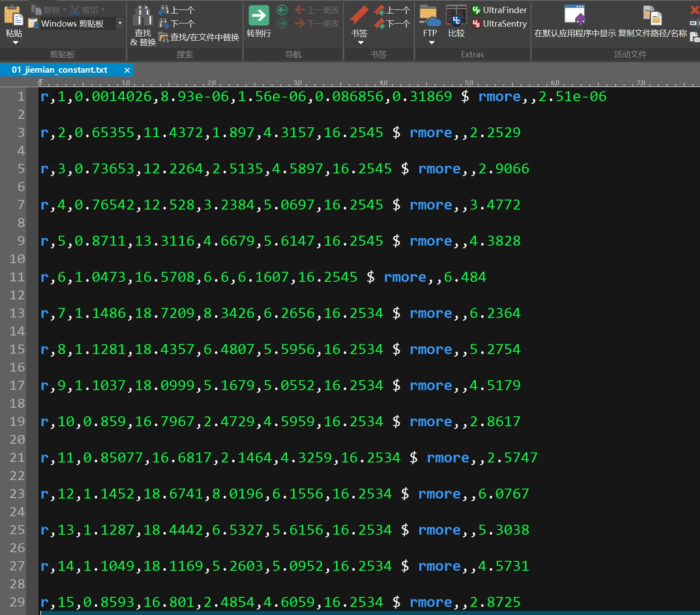
Task: Click the value 13.3116 on line 9
Action: point(164,241)
